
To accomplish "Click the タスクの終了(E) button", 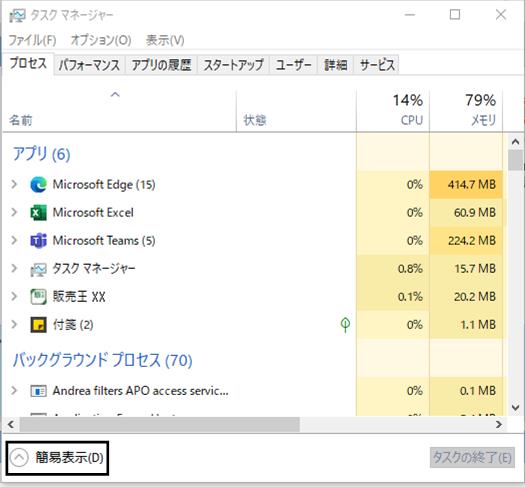I will [x=472, y=457].
